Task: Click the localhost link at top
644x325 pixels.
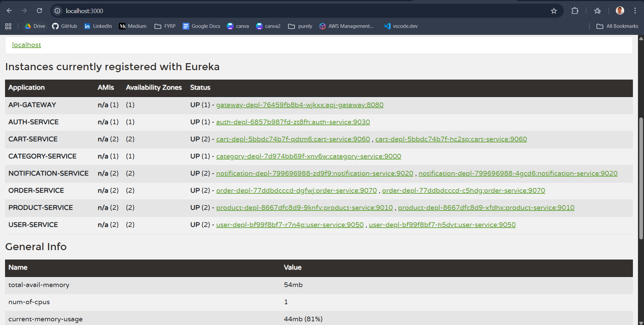Action: click(x=27, y=45)
